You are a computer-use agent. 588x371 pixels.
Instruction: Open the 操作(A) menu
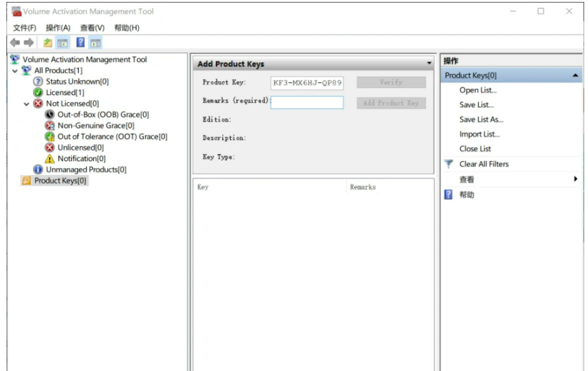coord(58,28)
